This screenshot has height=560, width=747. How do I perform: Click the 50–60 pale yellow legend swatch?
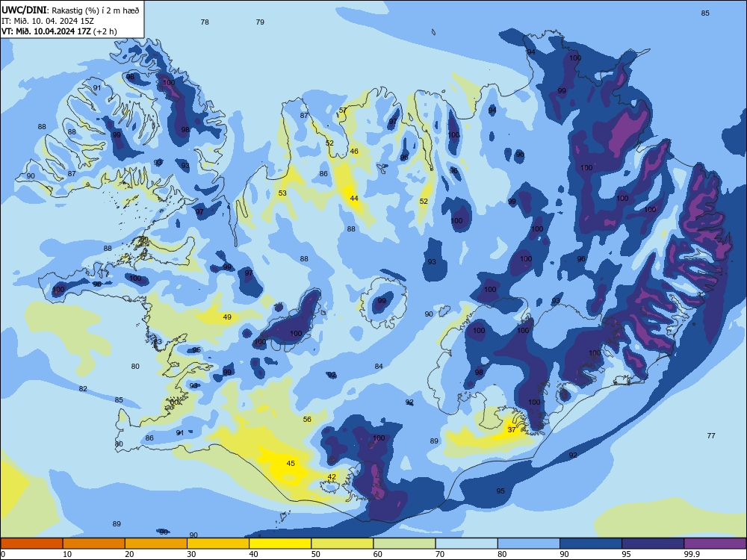(x=342, y=544)
